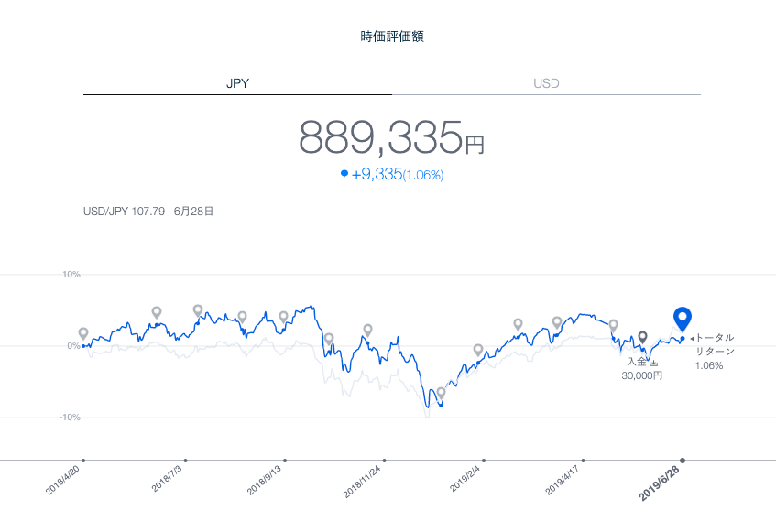The image size is (776, 532).
Task: Select the first gray pin at chart start
Action: tap(83, 334)
